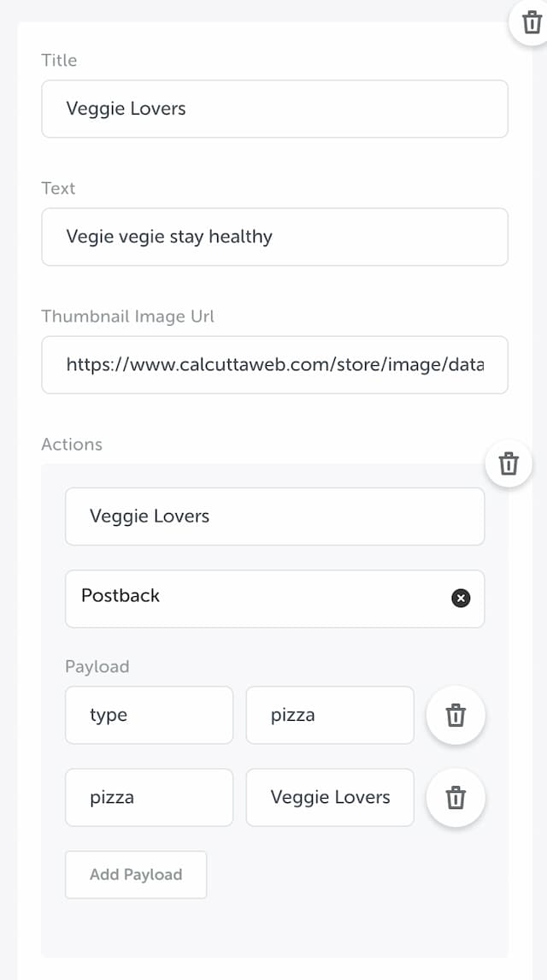Delete the Veggie Lovers card with top trash icon

tap(532, 23)
